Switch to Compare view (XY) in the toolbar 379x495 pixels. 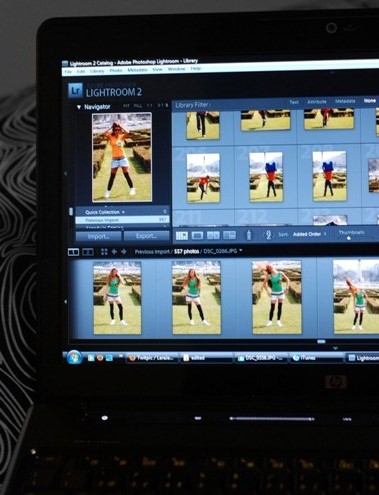tap(213, 235)
